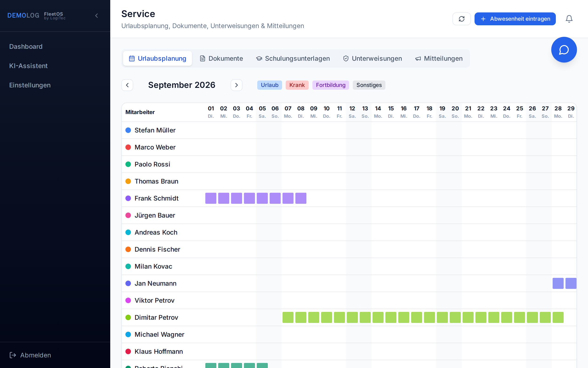Click the Viktor Petrov row name
The width and height of the screenshot is (588, 368).
155,300
